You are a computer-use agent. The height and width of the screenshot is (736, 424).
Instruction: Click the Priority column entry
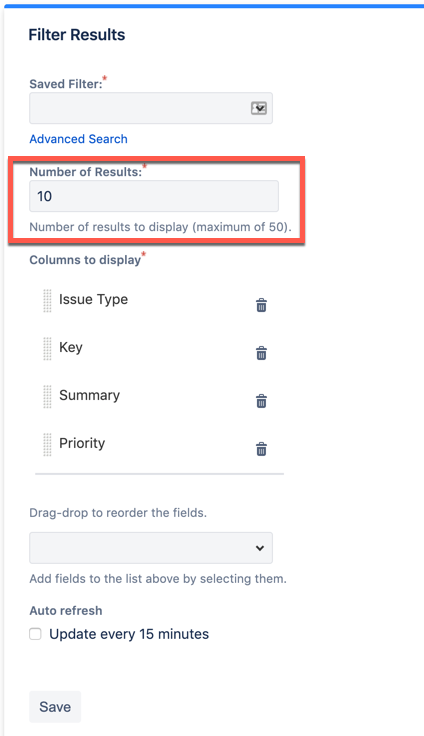pyautogui.click(x=82, y=443)
